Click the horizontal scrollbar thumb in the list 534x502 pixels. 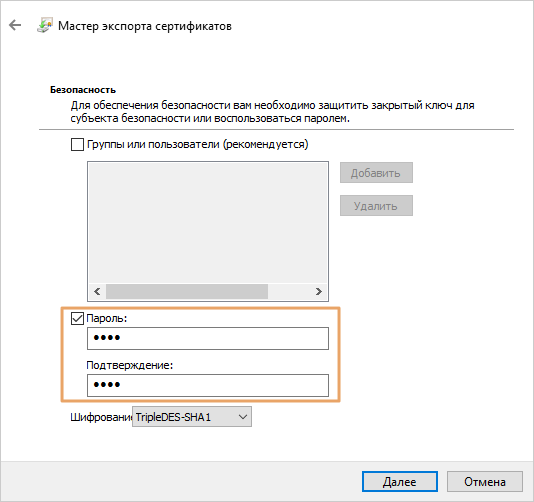(x=187, y=292)
